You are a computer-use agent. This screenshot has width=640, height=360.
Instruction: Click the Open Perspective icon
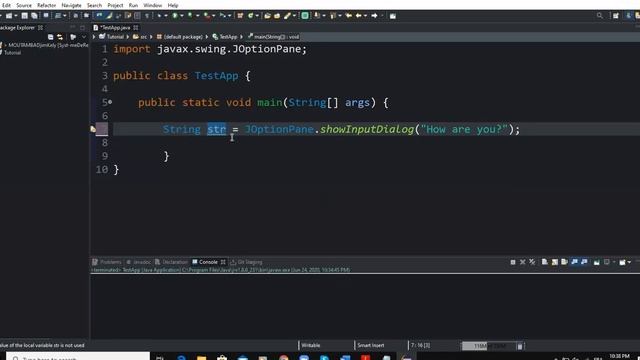coord(616,16)
